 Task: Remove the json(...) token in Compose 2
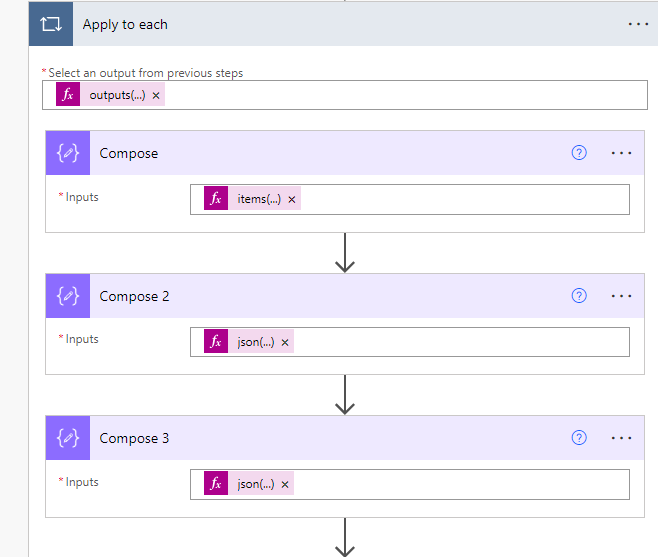point(285,342)
